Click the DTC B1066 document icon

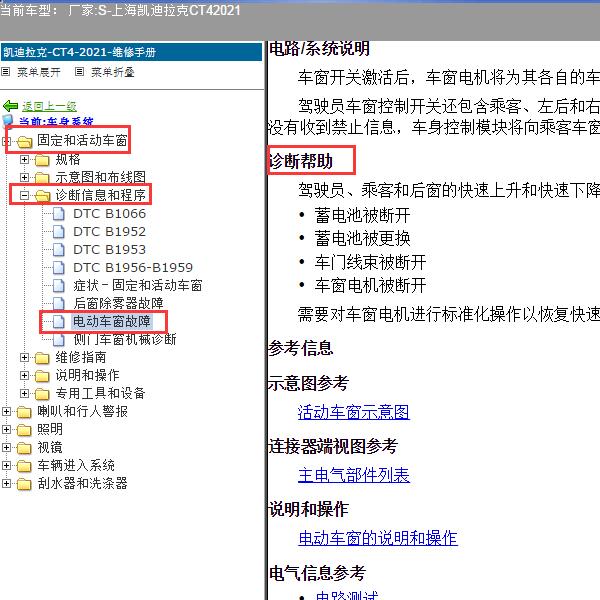59,214
